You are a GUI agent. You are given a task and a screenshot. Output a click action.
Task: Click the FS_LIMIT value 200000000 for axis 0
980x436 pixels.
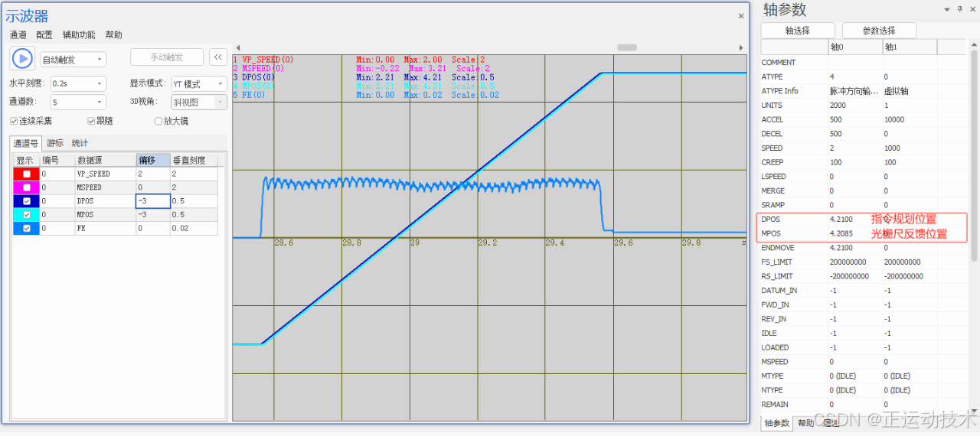point(855,262)
